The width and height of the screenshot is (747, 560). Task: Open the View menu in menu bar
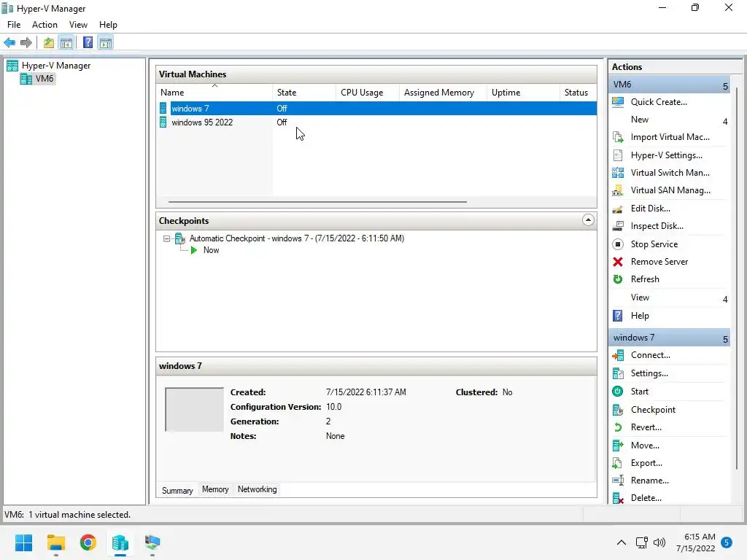pos(78,25)
